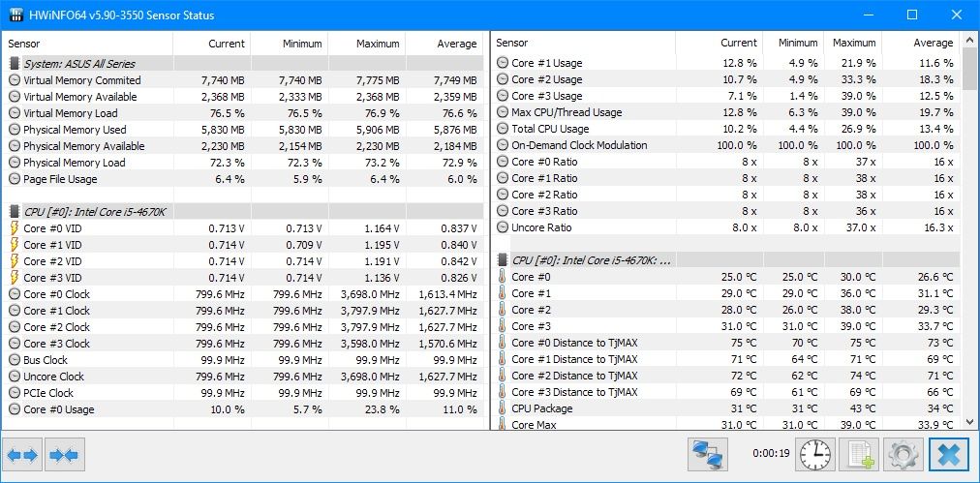Click the lightning icon beside Core #3 VID
The height and width of the screenshot is (483, 980).
[15, 278]
